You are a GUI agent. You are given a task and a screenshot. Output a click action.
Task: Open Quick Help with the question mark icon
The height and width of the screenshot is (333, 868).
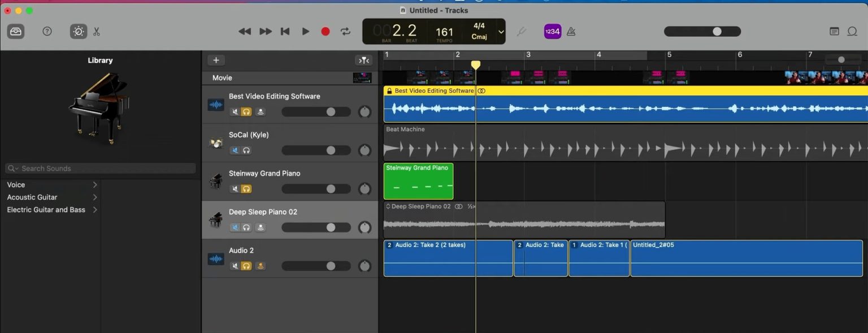[47, 31]
